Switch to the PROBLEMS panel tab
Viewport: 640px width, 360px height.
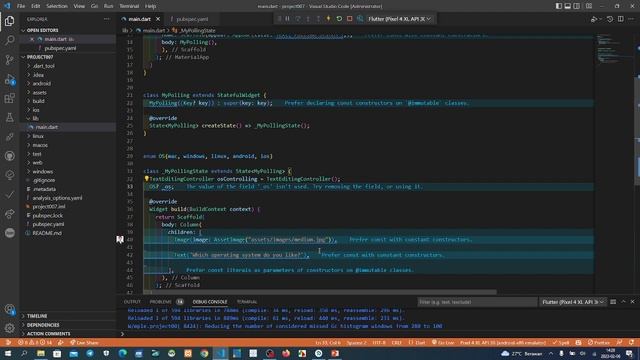pos(161,302)
